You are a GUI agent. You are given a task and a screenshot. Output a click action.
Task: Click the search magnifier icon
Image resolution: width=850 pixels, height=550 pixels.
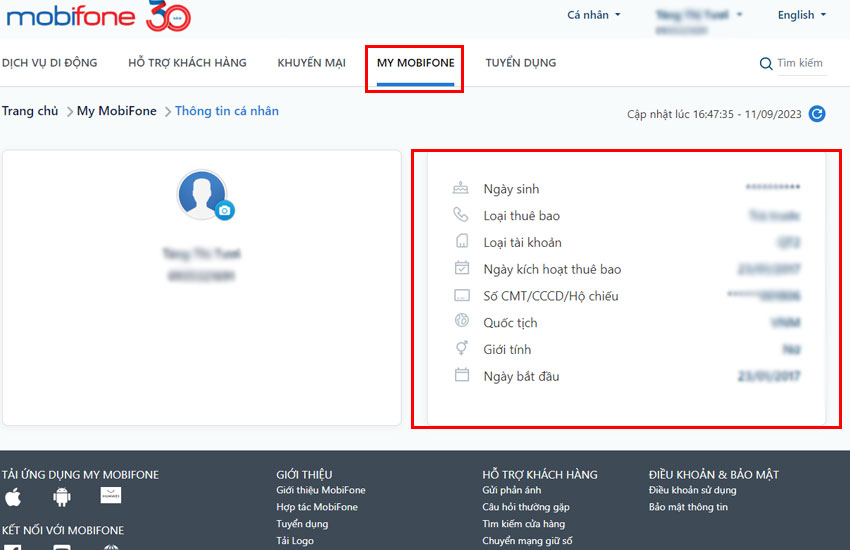point(765,63)
